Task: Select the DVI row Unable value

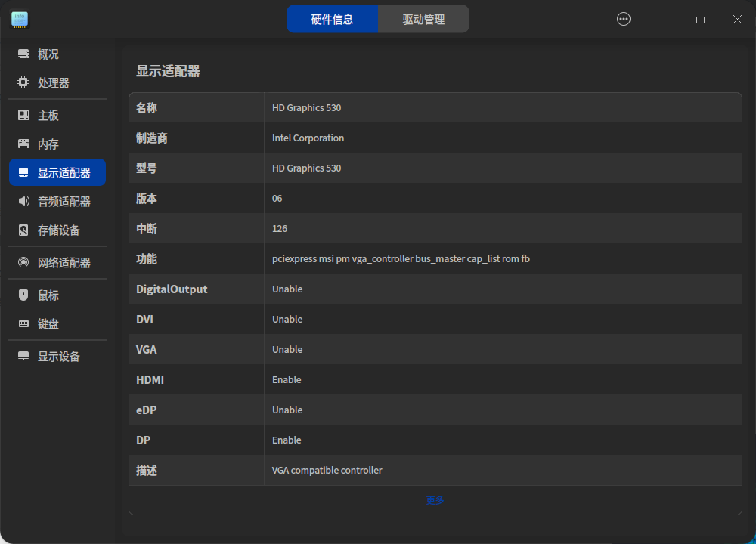Action: (287, 319)
